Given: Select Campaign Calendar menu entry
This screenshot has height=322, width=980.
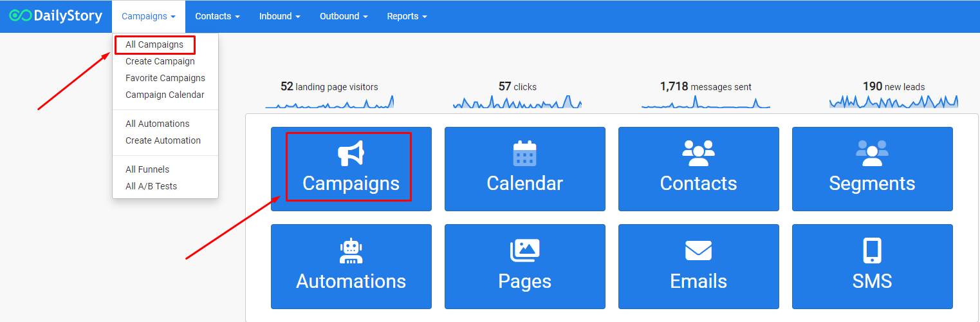Looking at the screenshot, I should click(x=165, y=95).
